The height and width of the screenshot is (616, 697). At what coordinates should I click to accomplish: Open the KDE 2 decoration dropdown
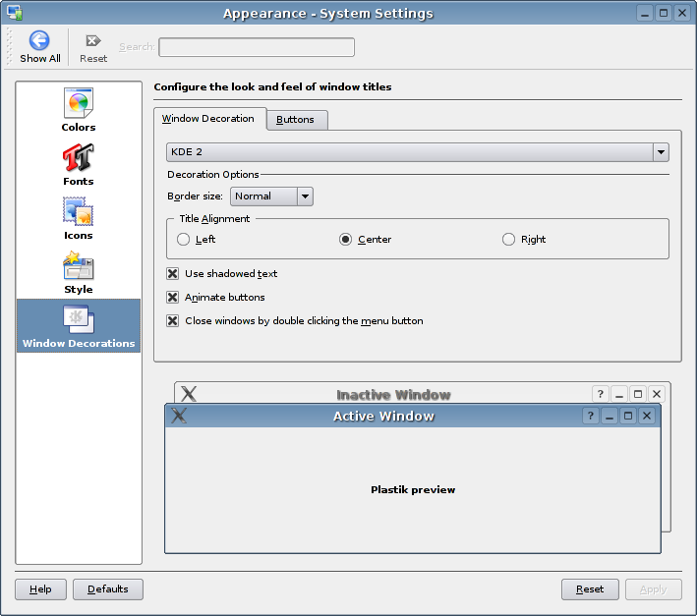[x=418, y=152]
